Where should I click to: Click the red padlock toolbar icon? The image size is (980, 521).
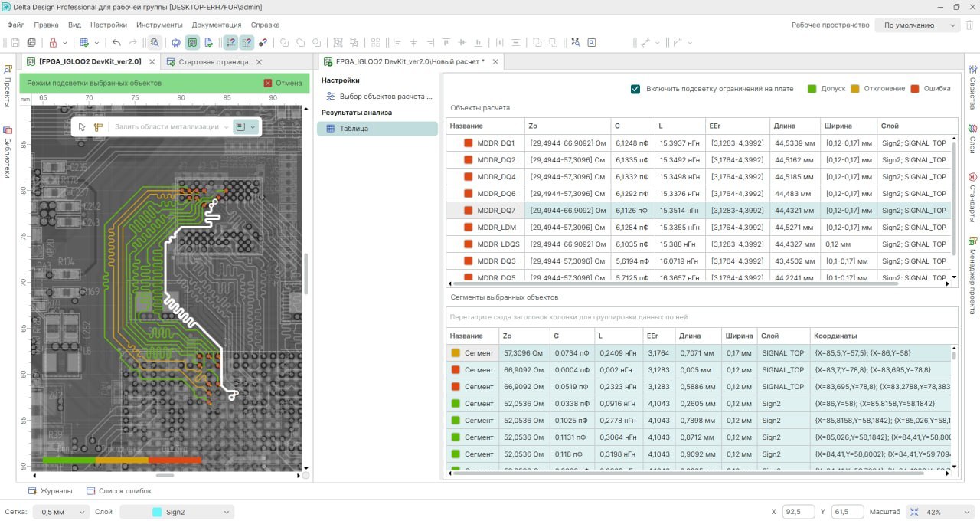(x=53, y=43)
